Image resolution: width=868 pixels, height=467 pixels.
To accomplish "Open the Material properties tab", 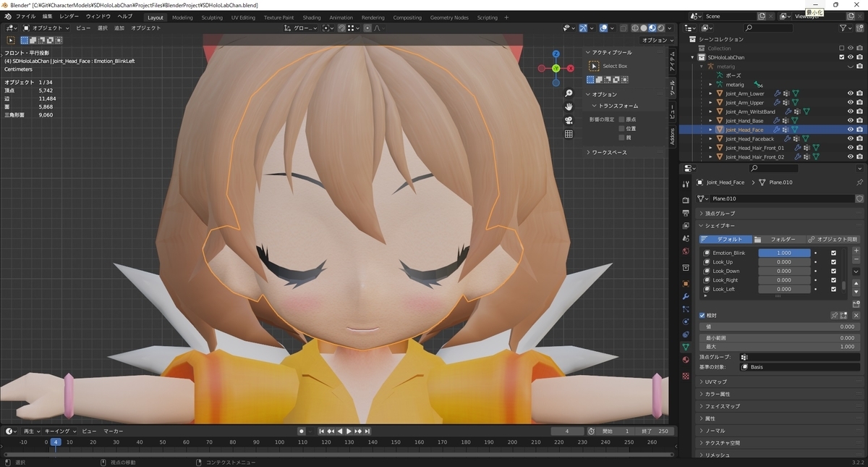I will 686,360.
